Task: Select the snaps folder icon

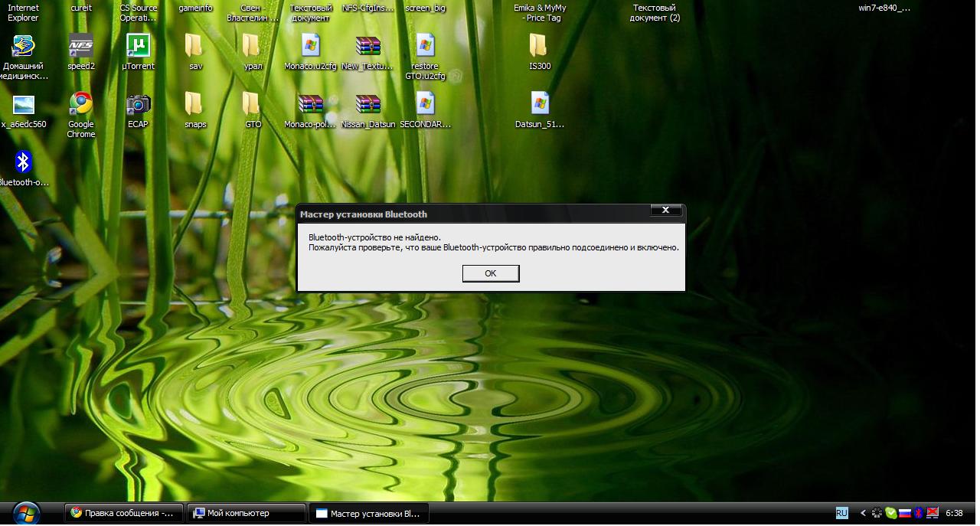Action: click(194, 104)
